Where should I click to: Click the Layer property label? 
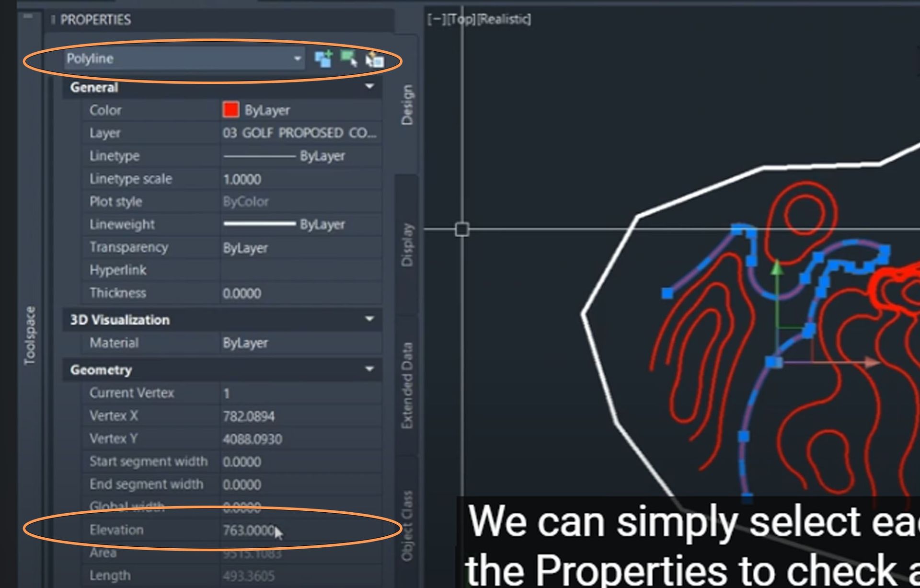click(x=105, y=133)
